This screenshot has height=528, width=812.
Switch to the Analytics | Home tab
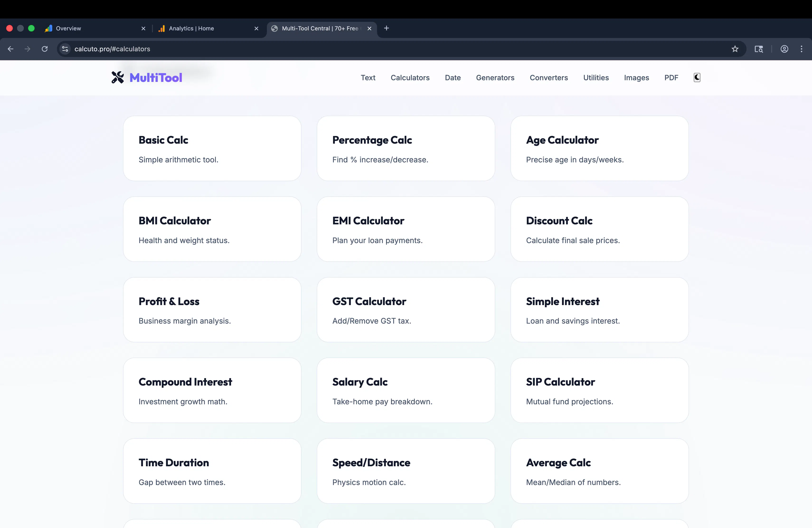(209, 29)
